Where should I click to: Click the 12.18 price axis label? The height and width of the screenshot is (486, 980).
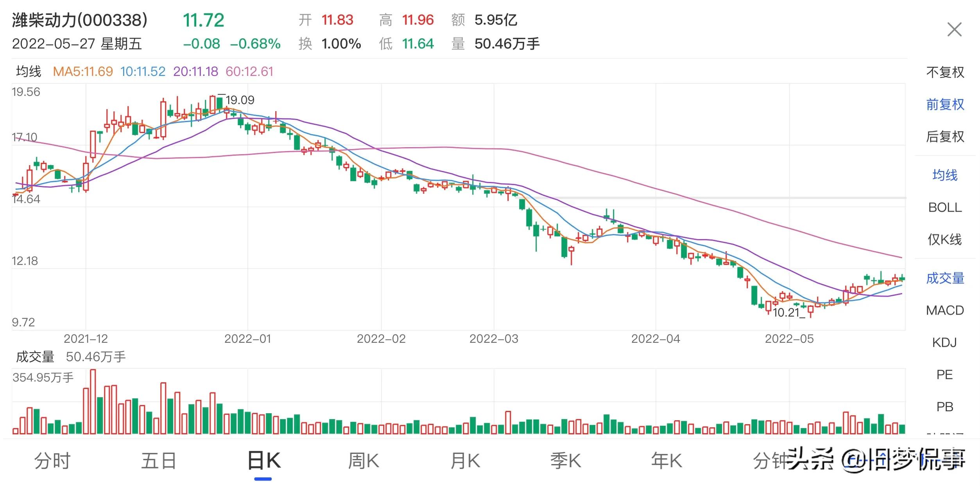tap(25, 261)
